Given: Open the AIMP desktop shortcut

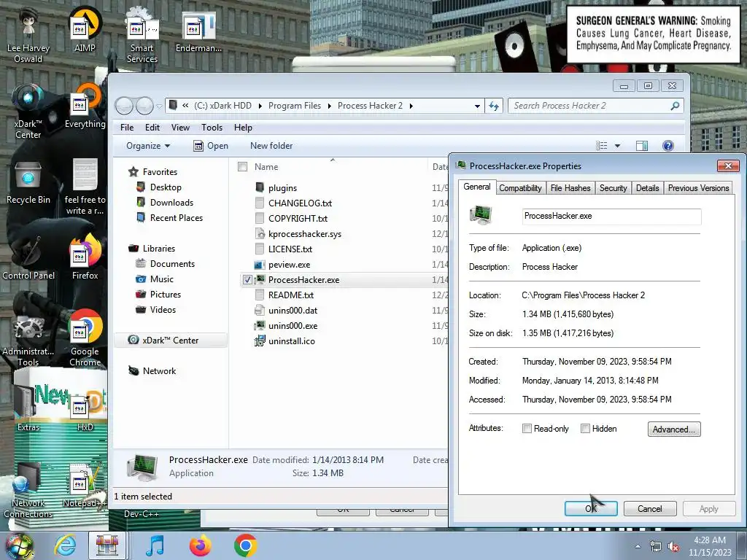Looking at the screenshot, I should pyautogui.click(x=85, y=29).
